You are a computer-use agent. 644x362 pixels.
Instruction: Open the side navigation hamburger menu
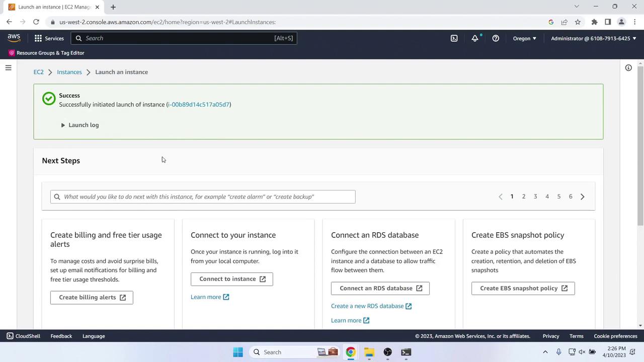(x=8, y=68)
